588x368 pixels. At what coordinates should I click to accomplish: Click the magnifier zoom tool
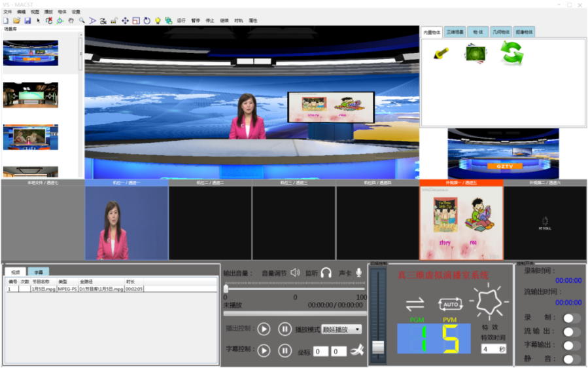click(82, 21)
